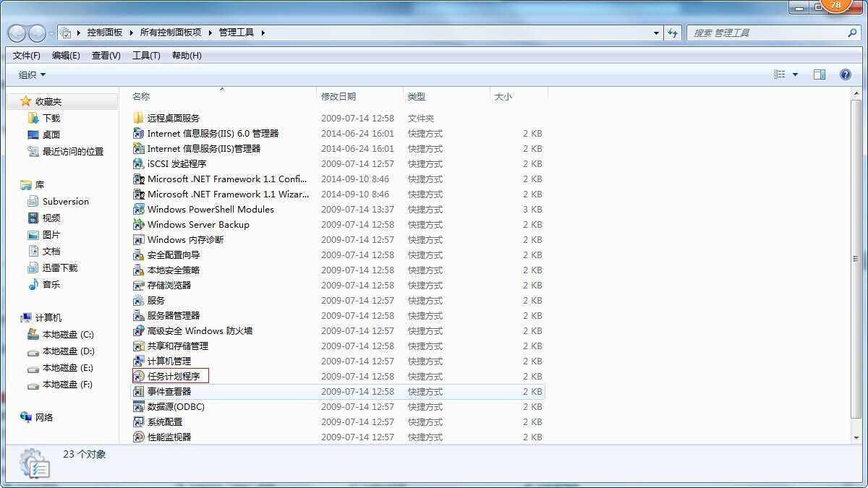
Task: Click the 安全配置向导 icon
Action: [x=139, y=254]
